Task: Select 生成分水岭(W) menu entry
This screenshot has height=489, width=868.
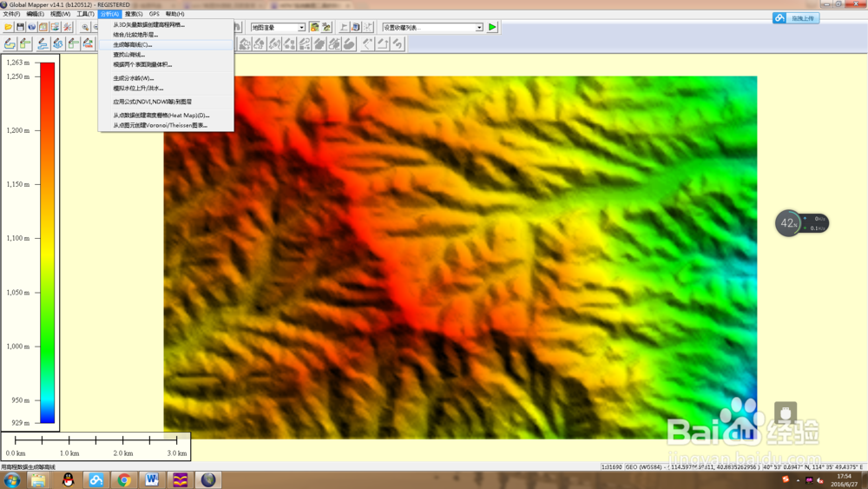Action: [x=166, y=79]
